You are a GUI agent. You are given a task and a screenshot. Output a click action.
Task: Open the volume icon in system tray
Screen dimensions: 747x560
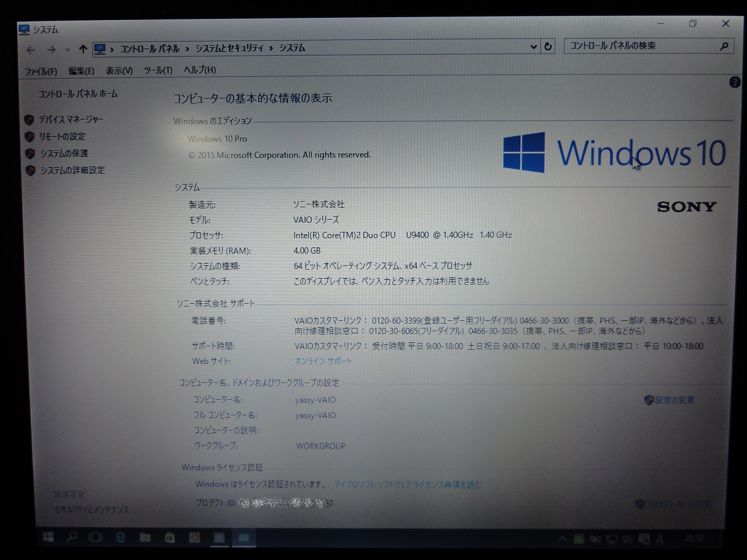[627, 539]
